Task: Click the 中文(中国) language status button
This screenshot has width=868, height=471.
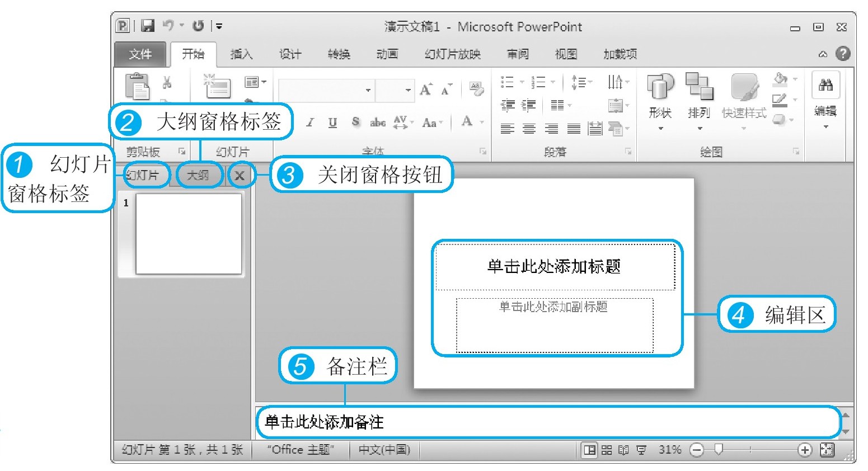Action: [384, 450]
